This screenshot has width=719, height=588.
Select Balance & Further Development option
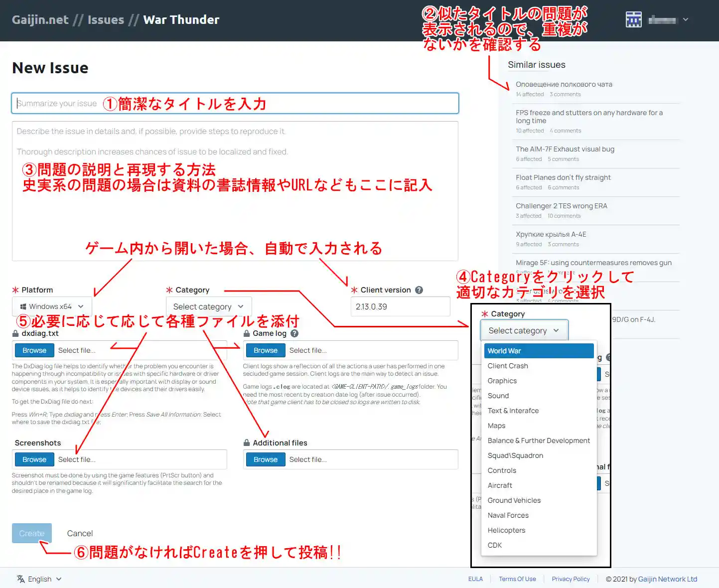539,441
